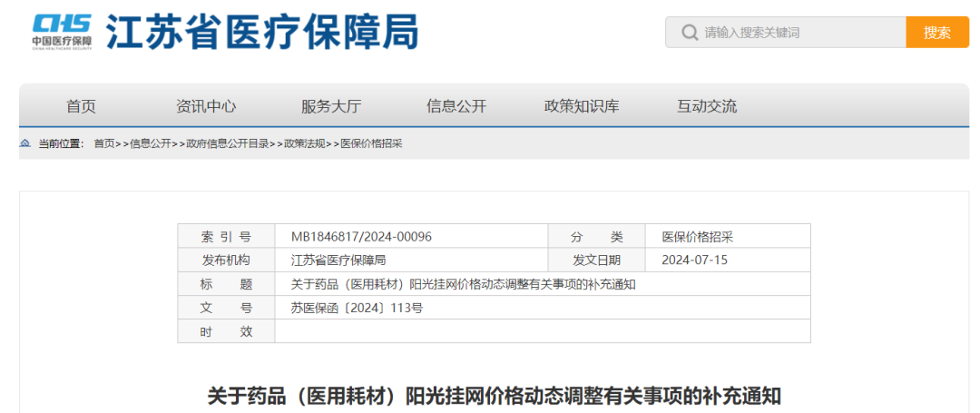980x413 pixels.
Task: Select 信息公开 in the navigation bar
Action: coord(456,106)
